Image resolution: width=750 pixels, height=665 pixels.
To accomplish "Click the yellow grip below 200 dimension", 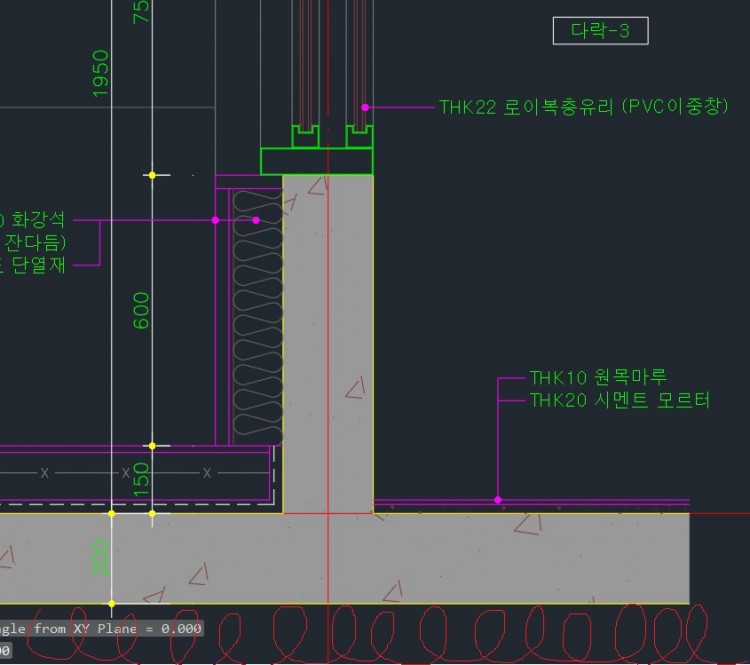I will pyautogui.click(x=111, y=604).
